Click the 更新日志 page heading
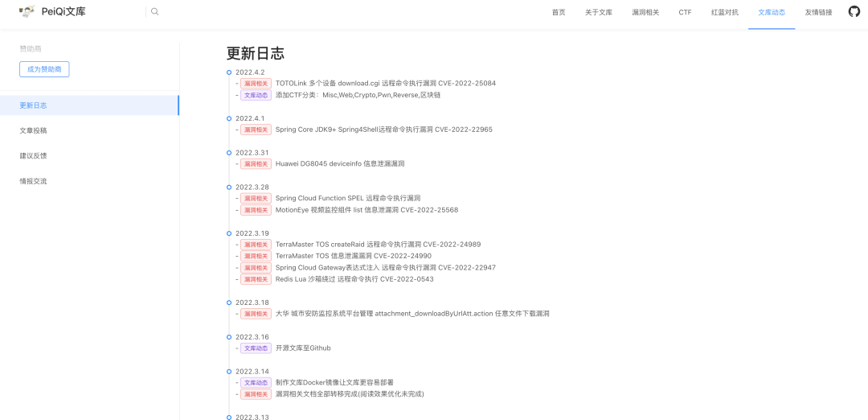 click(256, 53)
